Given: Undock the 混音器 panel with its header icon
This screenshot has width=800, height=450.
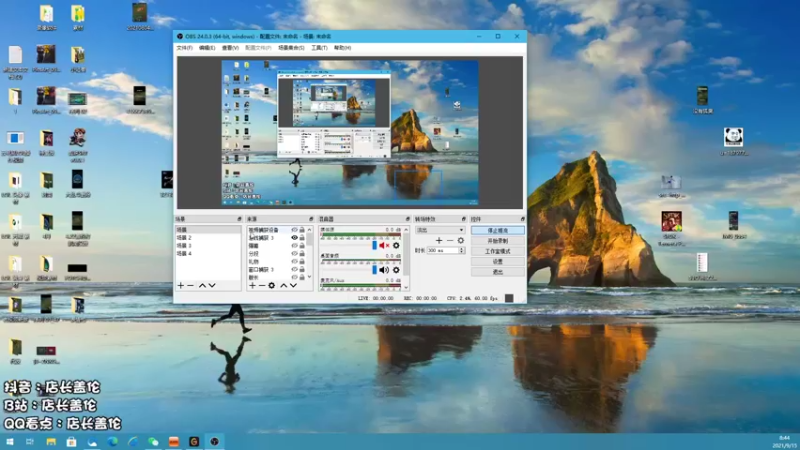Looking at the screenshot, I should [407, 219].
